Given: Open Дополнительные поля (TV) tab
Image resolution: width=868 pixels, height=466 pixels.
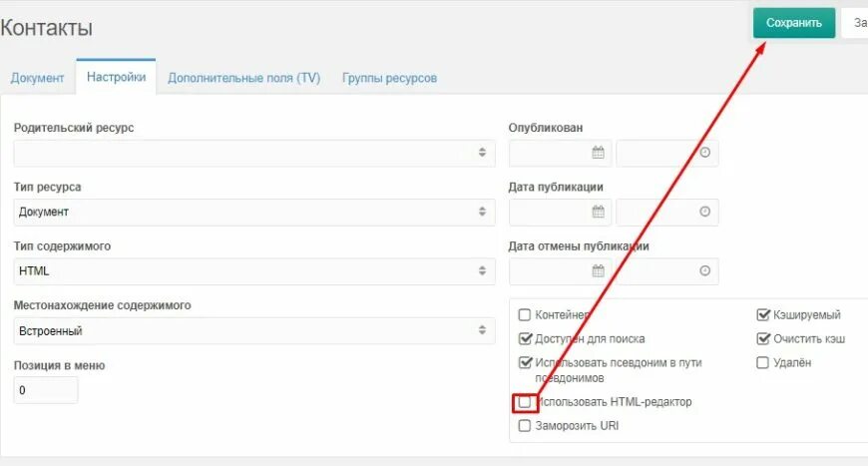Looking at the screenshot, I should (x=244, y=78).
